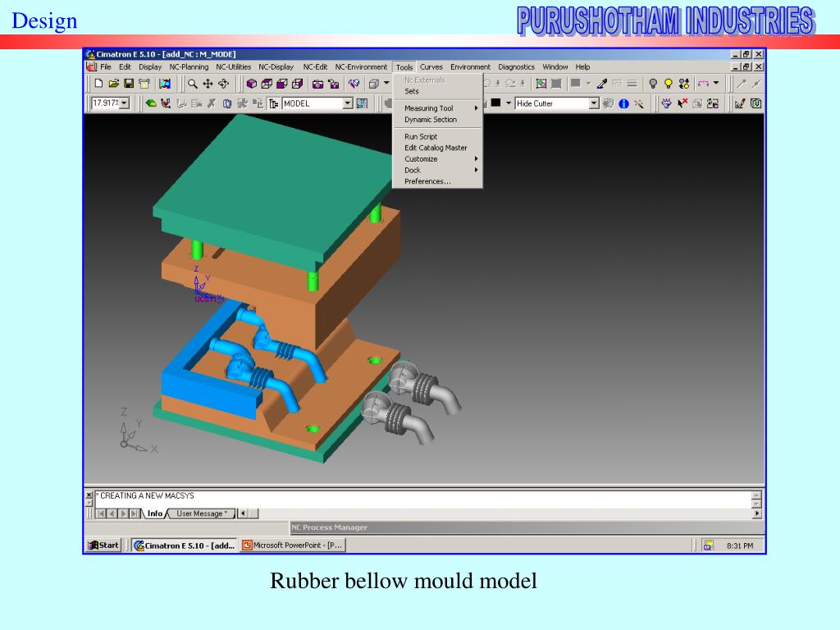Screen dimensions: 840x630
Task: Open the MODEL combo box dropdown
Action: (x=348, y=103)
